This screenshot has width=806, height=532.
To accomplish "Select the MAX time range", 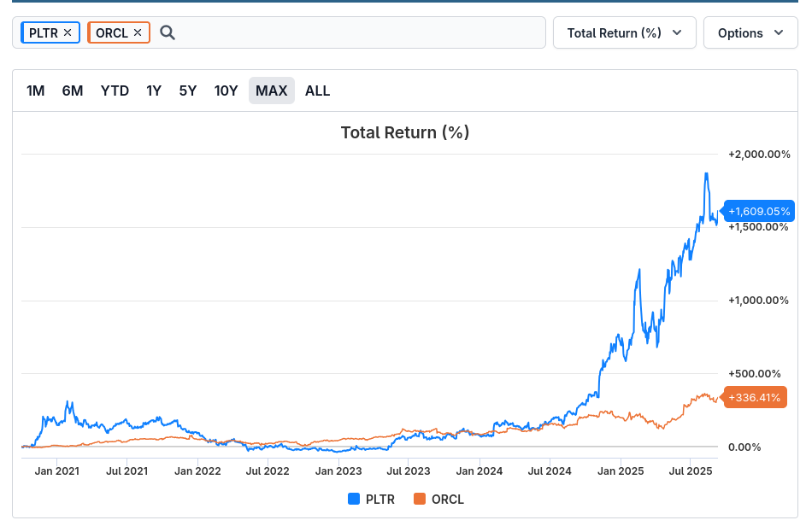I will click(x=272, y=91).
